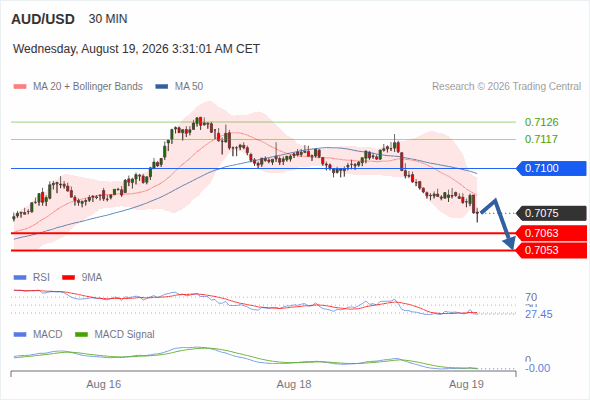Click the red 0.7053 support price tag
Screen dimensions: 590x400
[551, 251]
